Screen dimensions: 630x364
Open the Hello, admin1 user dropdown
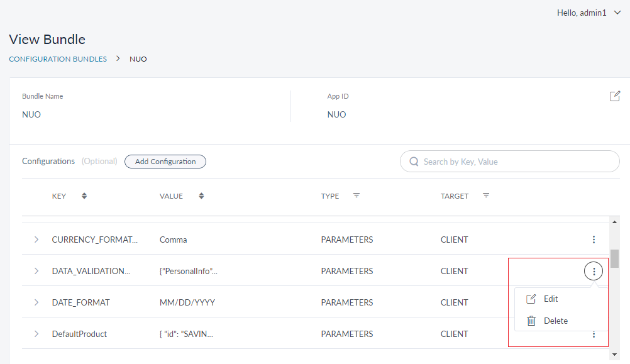[x=589, y=13]
